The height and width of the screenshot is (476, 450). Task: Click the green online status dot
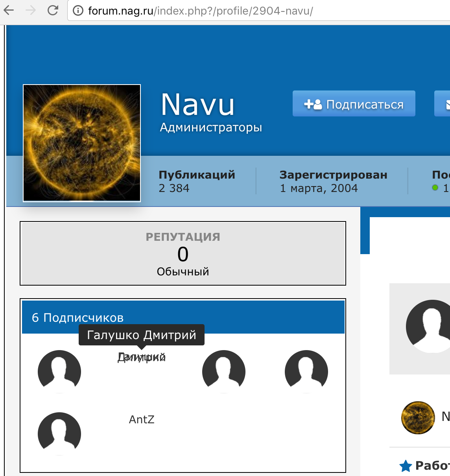[435, 188]
